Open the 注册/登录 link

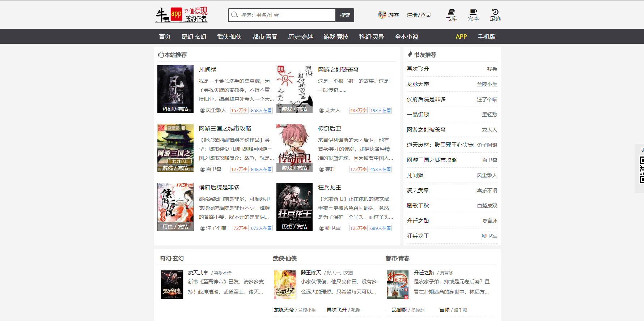[x=419, y=15]
